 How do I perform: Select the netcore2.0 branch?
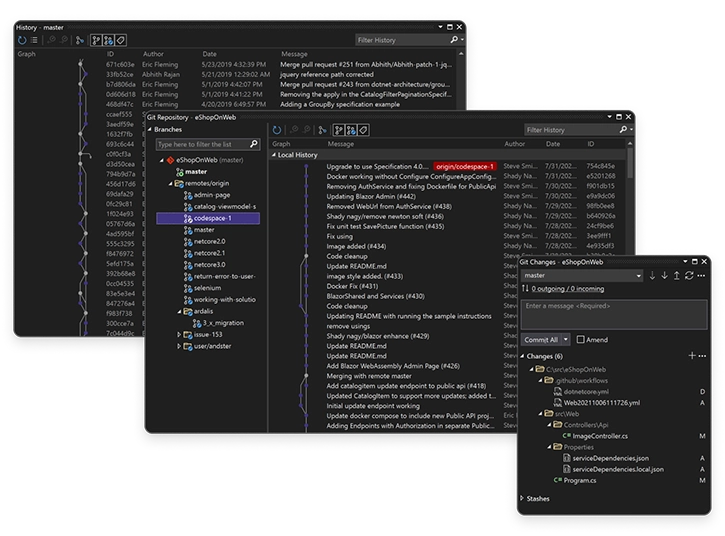(209, 241)
